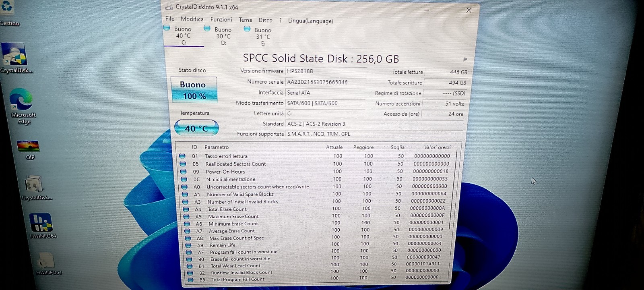Click the Buono 100 % health status button
644x290 pixels.
click(x=194, y=90)
